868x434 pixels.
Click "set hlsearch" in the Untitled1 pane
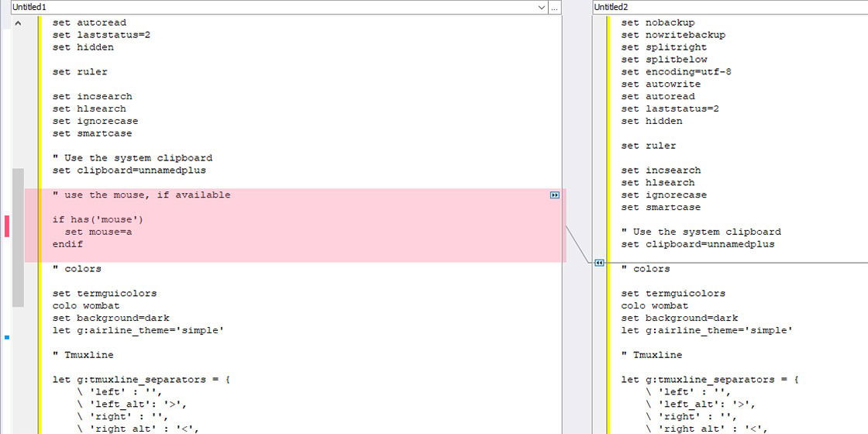90,108
